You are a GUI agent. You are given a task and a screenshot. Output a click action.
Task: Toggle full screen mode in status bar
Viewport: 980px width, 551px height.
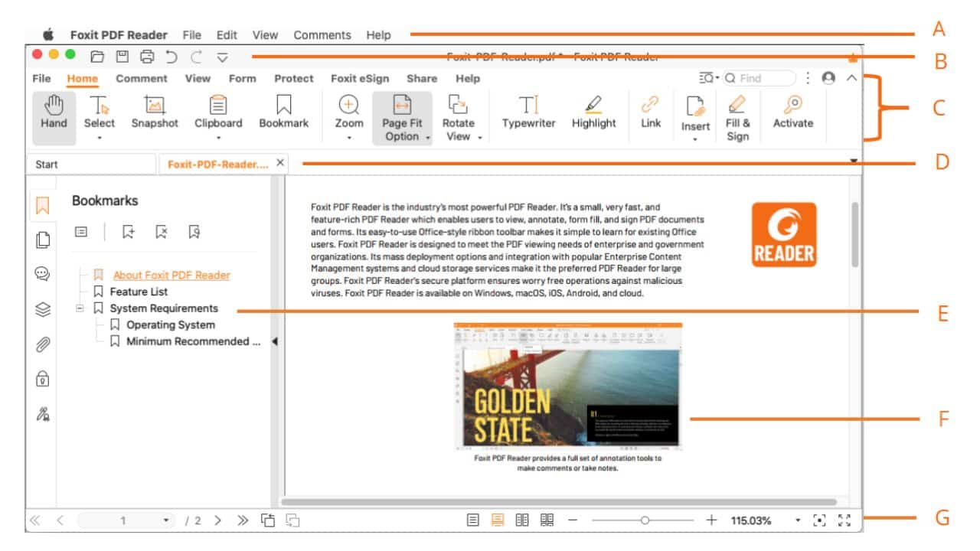[x=844, y=520]
